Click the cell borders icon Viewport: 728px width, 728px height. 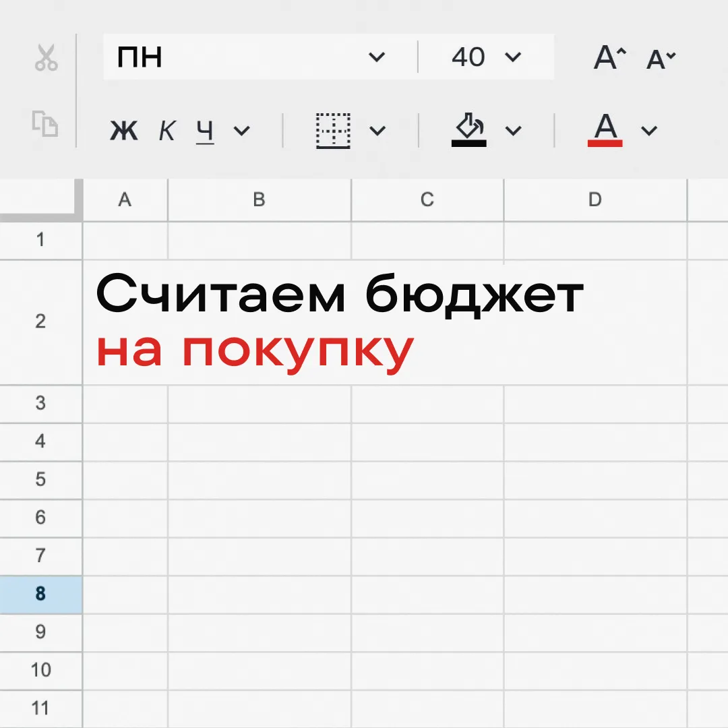(333, 131)
